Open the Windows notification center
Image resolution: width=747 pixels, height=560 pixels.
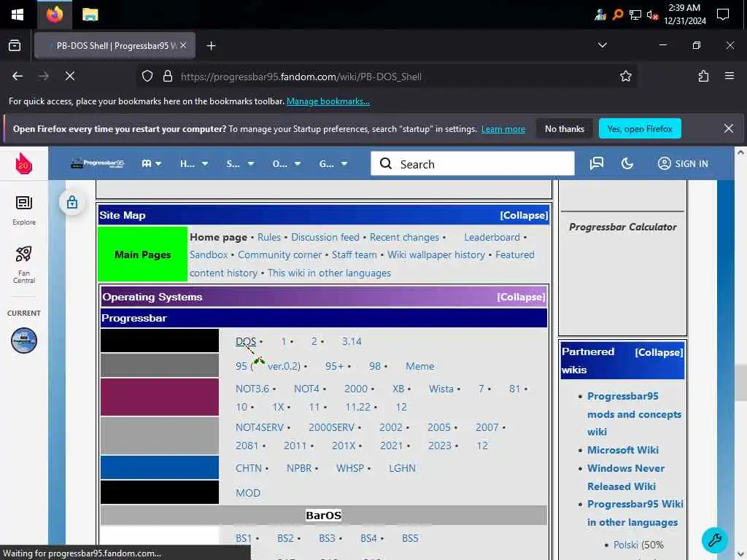point(723,15)
